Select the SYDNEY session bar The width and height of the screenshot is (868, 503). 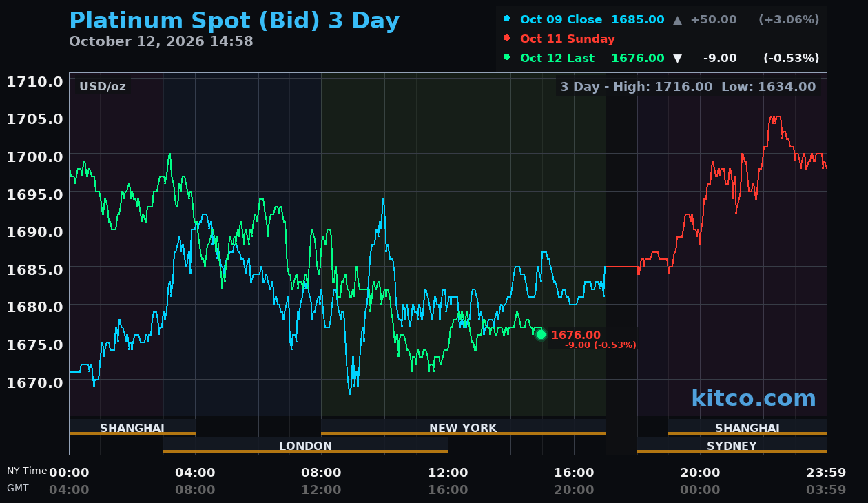(x=732, y=445)
